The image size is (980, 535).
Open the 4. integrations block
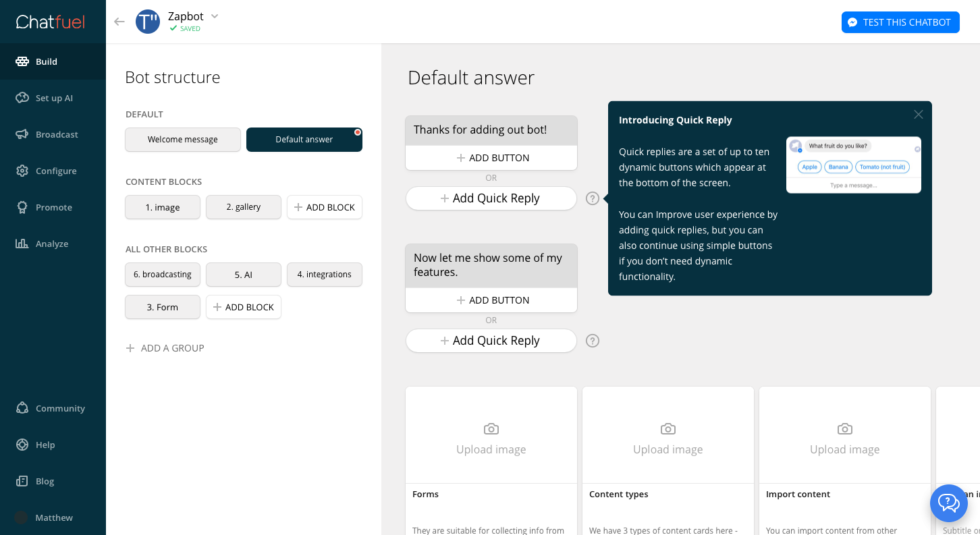[x=325, y=275]
